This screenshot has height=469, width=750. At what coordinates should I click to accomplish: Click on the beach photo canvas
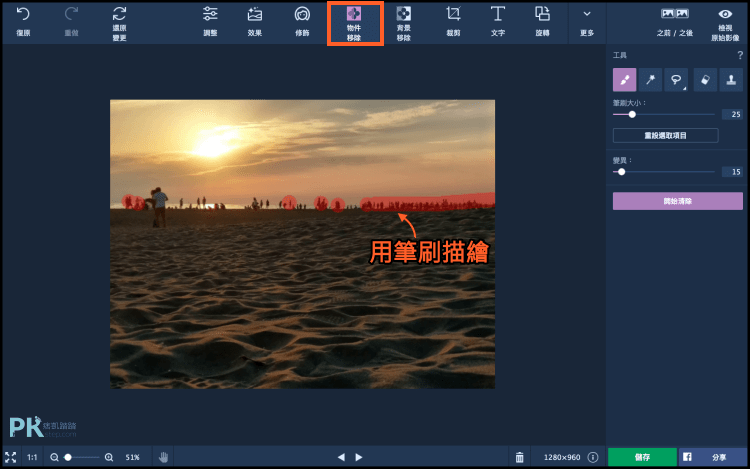pos(302,244)
